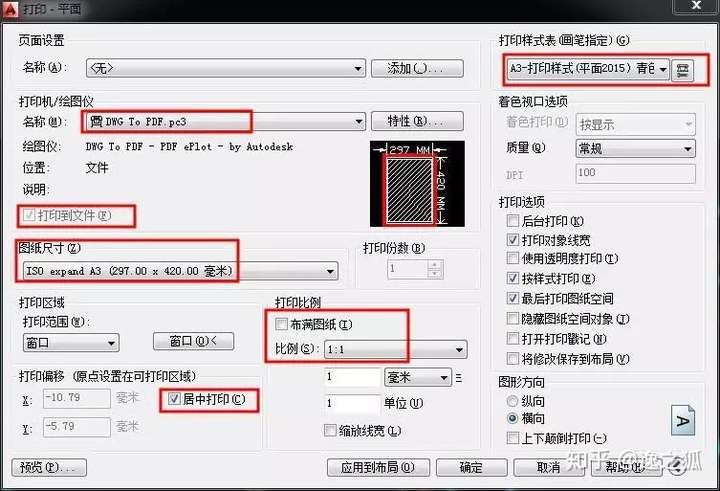Click the paper preview thumbnail

417,184
